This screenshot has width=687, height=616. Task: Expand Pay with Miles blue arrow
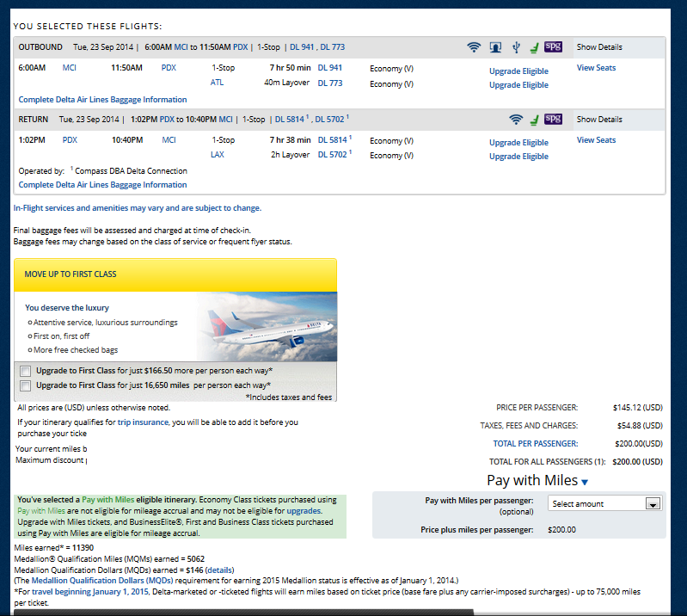(586, 483)
